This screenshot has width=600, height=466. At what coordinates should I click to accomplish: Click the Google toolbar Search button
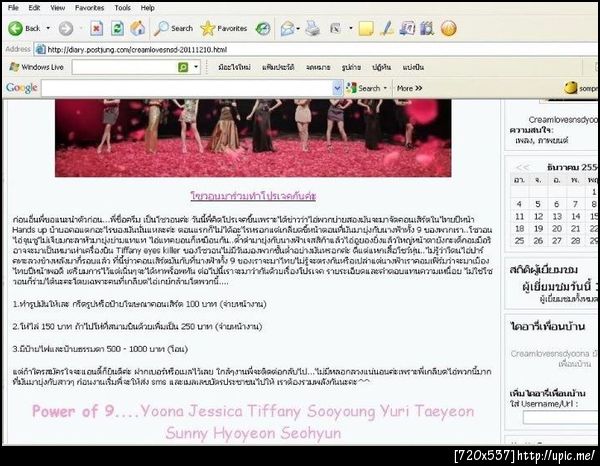click(x=363, y=88)
